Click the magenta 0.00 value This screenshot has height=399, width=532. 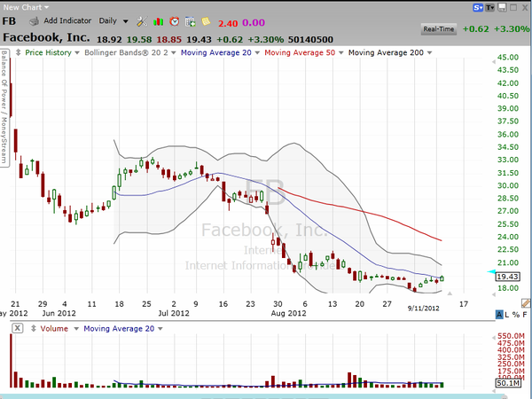tap(253, 23)
